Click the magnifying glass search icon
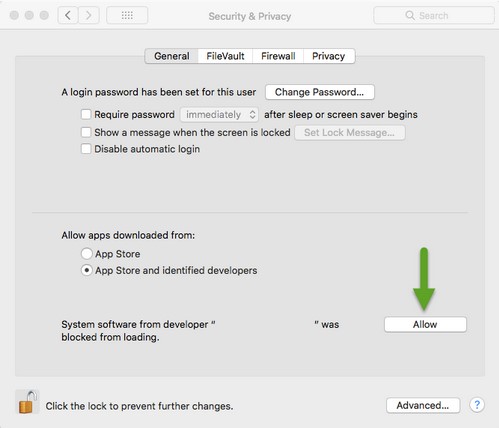This screenshot has height=428, width=499. coord(410,15)
